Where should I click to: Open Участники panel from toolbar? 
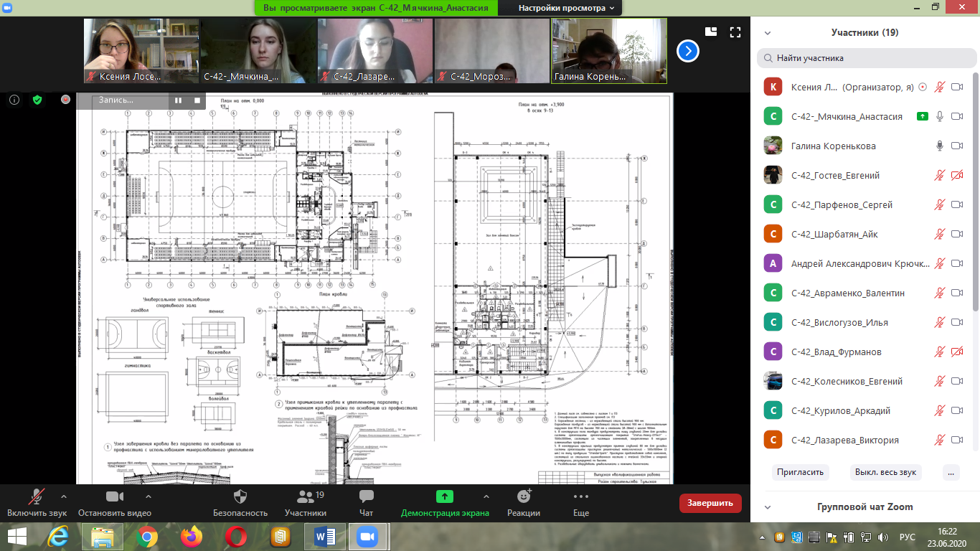306,503
